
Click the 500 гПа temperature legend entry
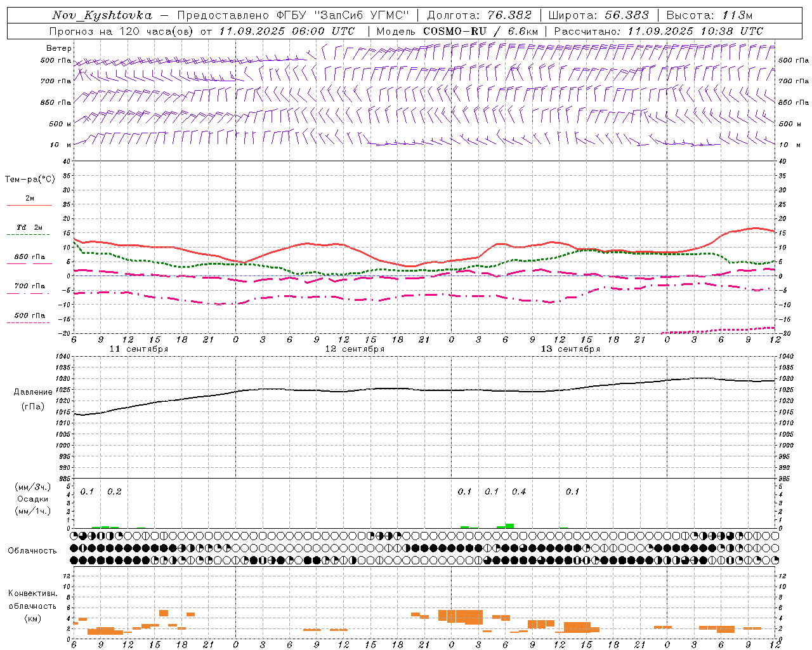(x=29, y=315)
